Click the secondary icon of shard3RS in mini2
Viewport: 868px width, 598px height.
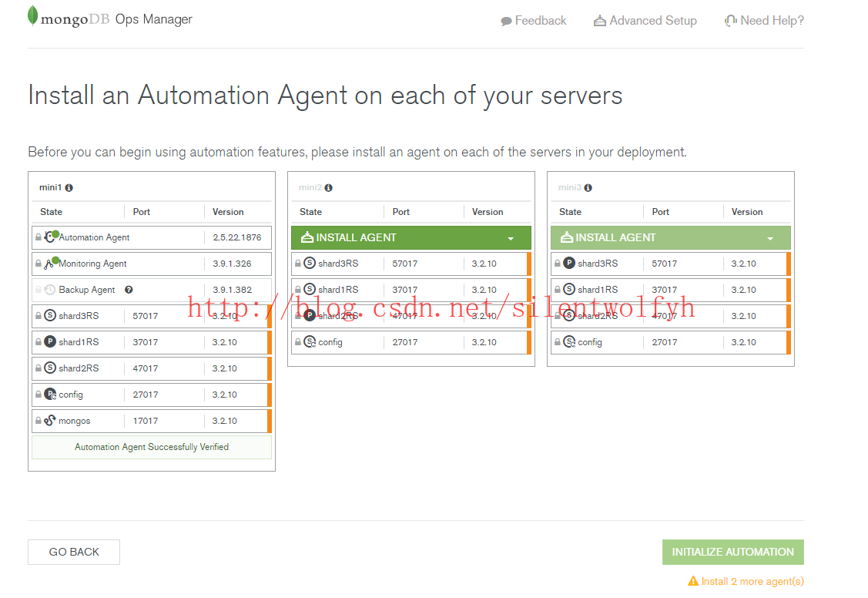click(310, 263)
